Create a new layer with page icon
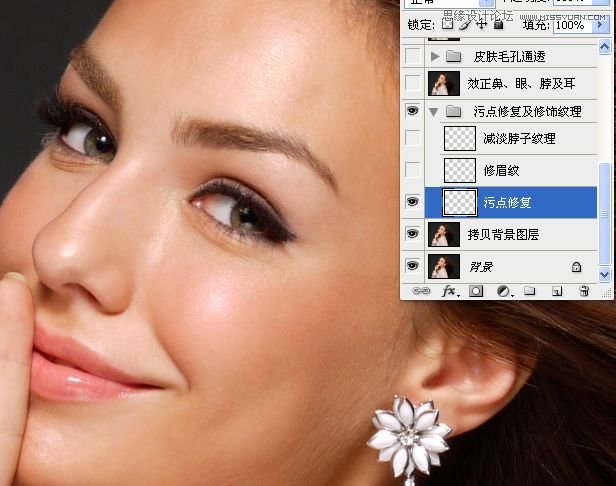The height and width of the screenshot is (486, 616). pos(557,291)
